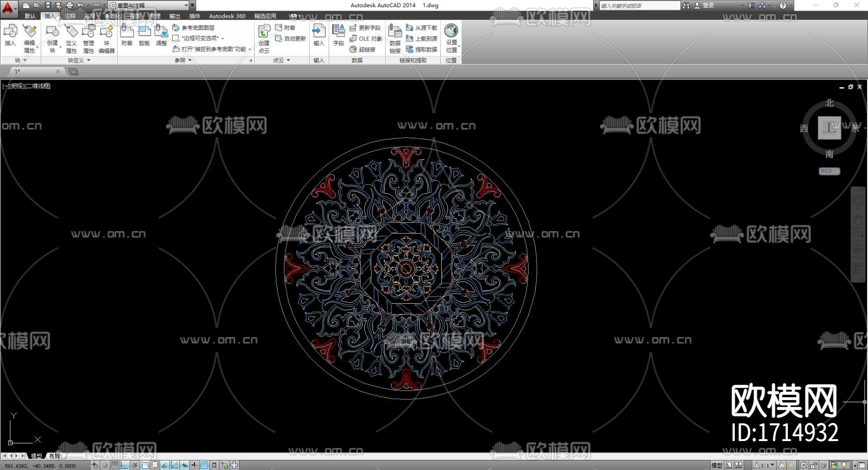Toggle polar tracking in the status bar
The height and width of the screenshot is (470, 868).
click(x=135, y=465)
